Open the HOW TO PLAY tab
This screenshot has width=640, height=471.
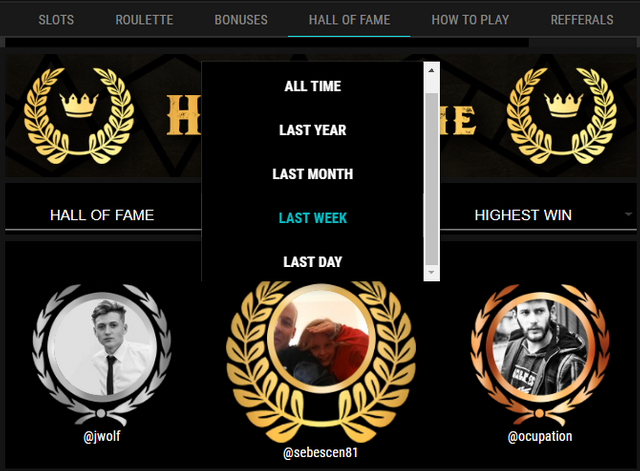click(470, 20)
